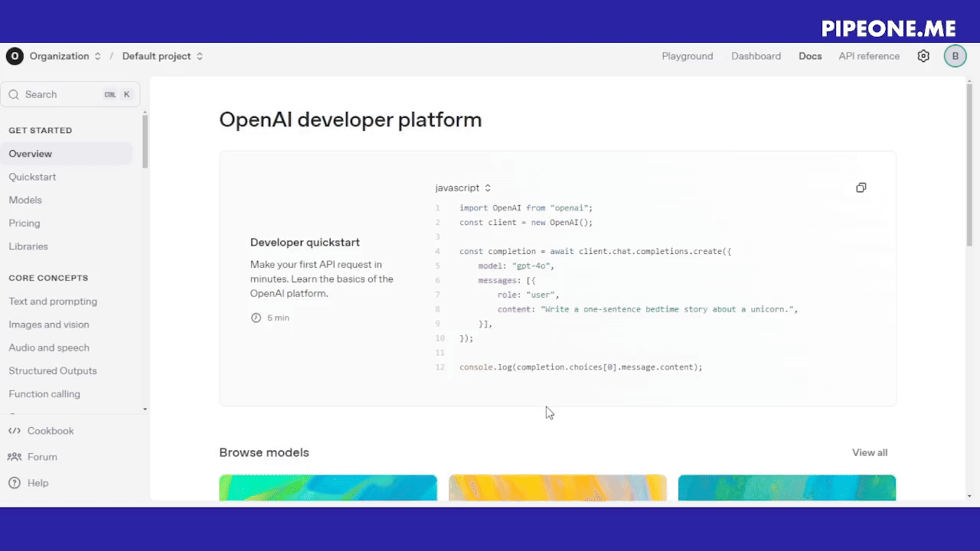Click View all models link
Image resolution: width=980 pixels, height=551 pixels.
(870, 452)
